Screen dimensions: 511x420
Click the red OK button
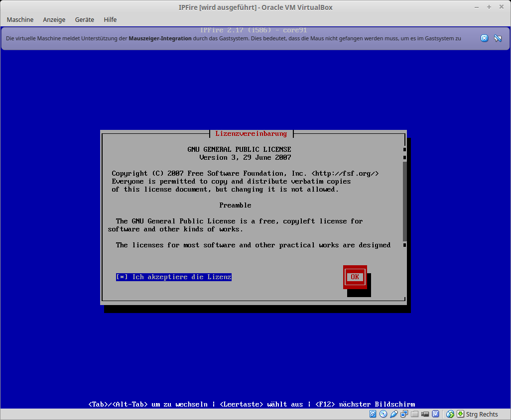point(355,277)
